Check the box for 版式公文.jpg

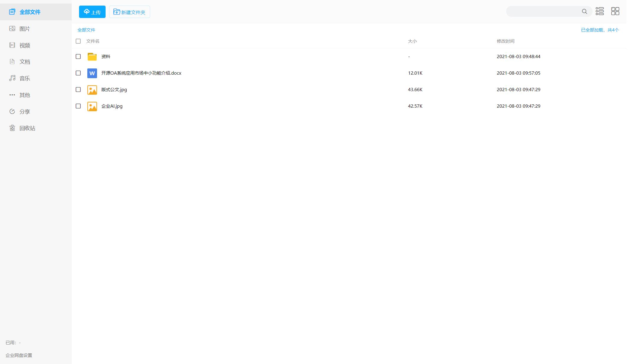[x=78, y=89]
